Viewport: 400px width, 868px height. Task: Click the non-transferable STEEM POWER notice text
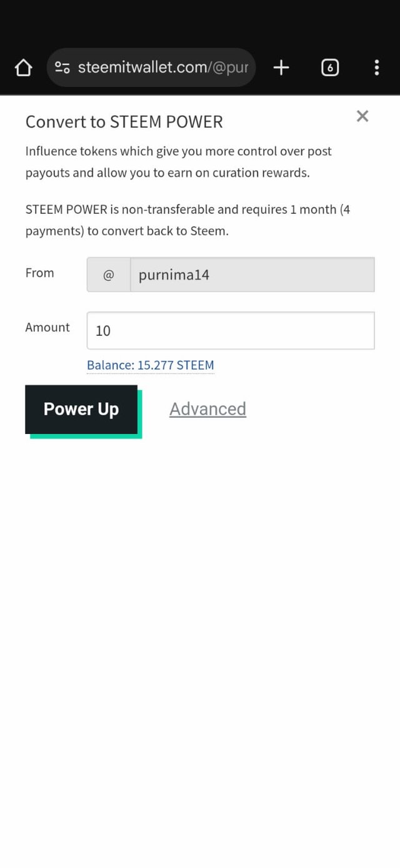tap(187, 220)
